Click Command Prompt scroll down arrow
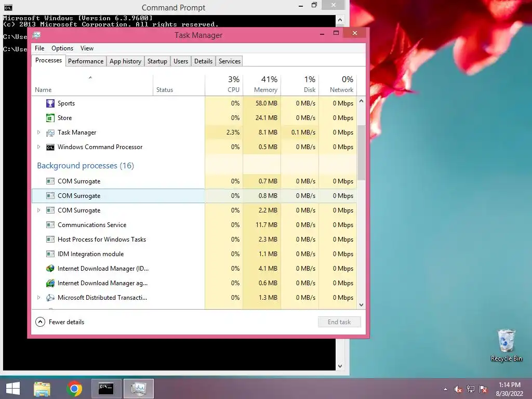This screenshot has height=399, width=532. [x=340, y=366]
